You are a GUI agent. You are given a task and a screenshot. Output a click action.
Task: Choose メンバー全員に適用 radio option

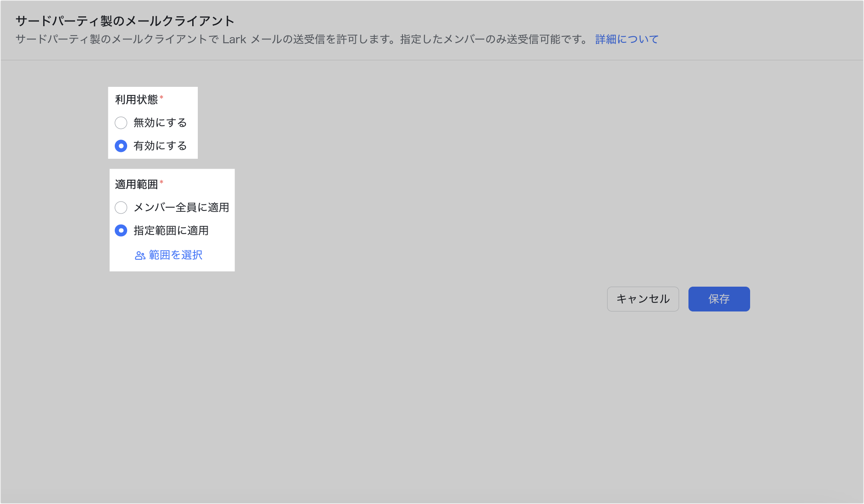121,208
